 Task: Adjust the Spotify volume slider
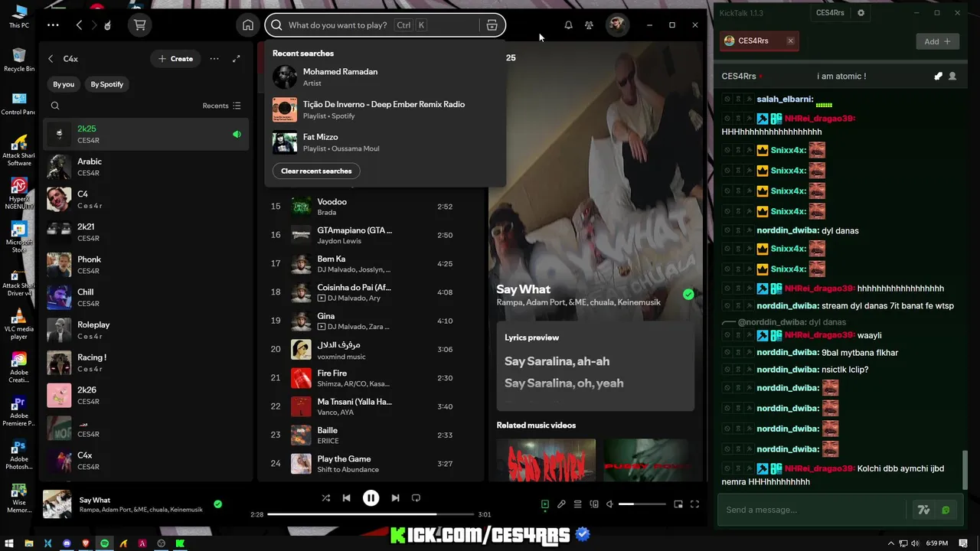tap(642, 504)
